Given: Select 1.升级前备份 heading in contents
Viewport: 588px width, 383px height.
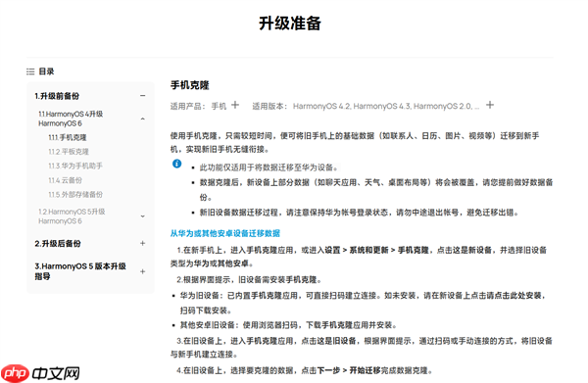Looking at the screenshot, I should click(57, 96).
